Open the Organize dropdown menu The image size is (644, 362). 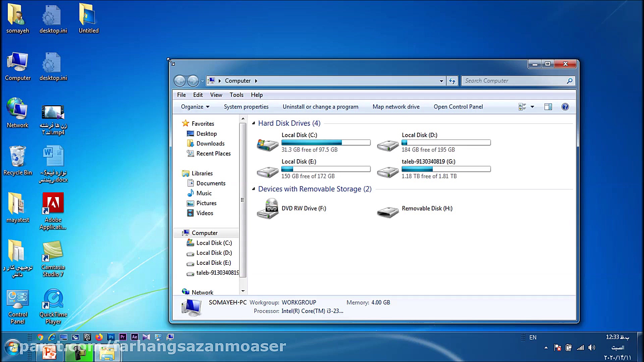coord(195,107)
